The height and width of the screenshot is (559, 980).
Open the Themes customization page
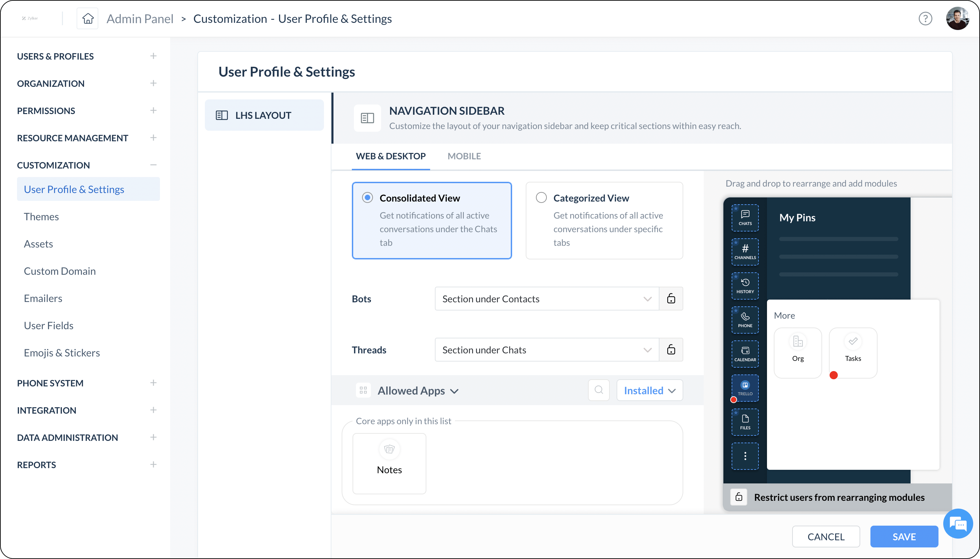pos(41,216)
